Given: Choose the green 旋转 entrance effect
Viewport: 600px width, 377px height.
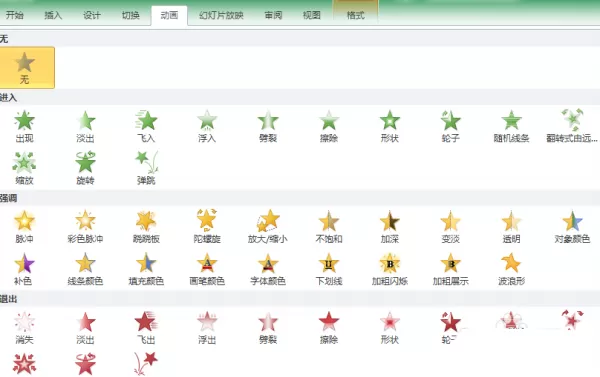Looking at the screenshot, I should pyautogui.click(x=85, y=168).
